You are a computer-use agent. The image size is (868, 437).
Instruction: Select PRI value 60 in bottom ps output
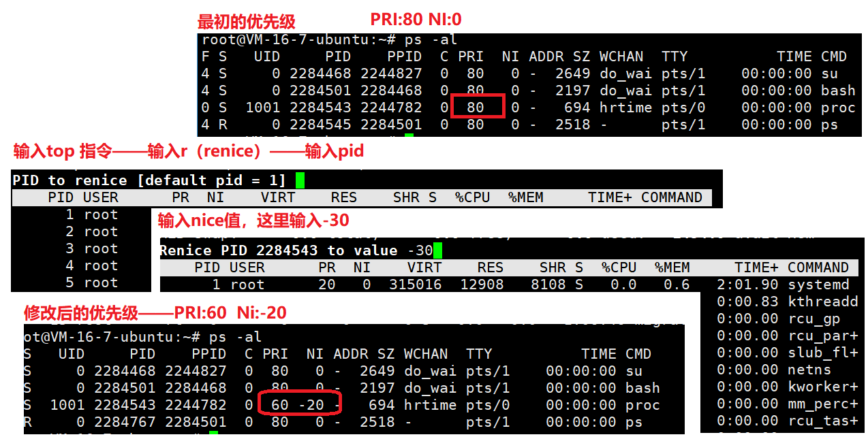279,405
